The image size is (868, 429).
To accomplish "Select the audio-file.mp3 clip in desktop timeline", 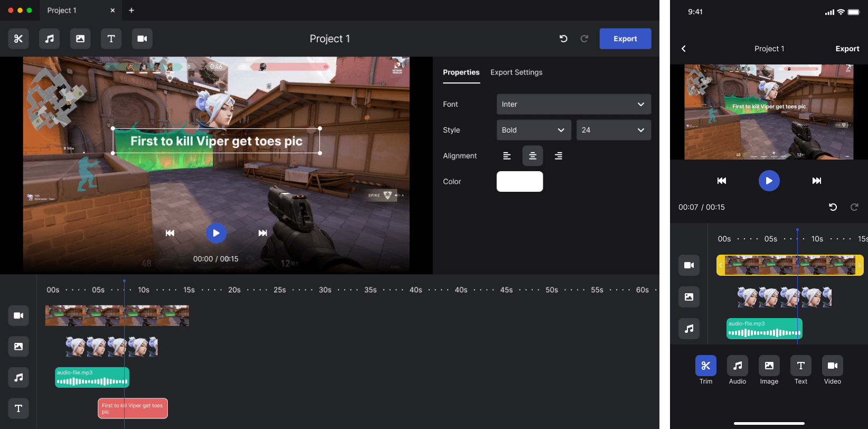I will tap(92, 377).
